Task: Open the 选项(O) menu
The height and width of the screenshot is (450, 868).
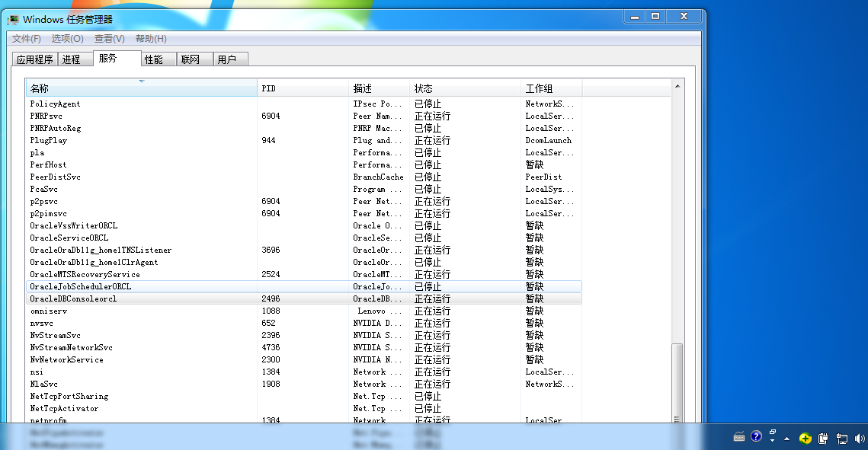Action: [68, 39]
